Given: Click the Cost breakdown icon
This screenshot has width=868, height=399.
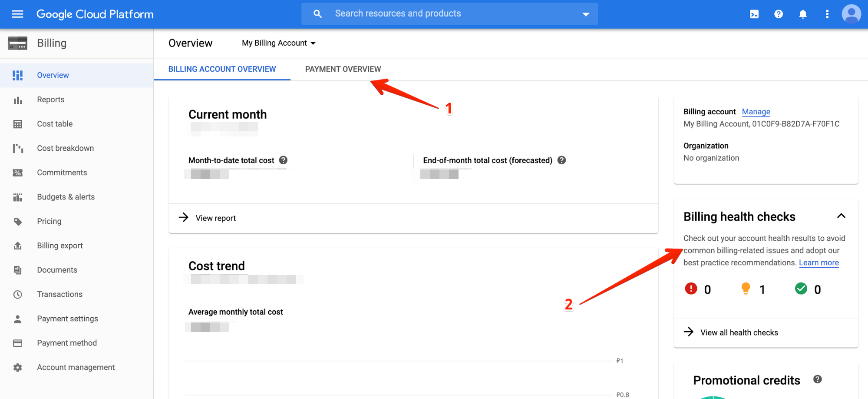Looking at the screenshot, I should pyautogui.click(x=18, y=149).
